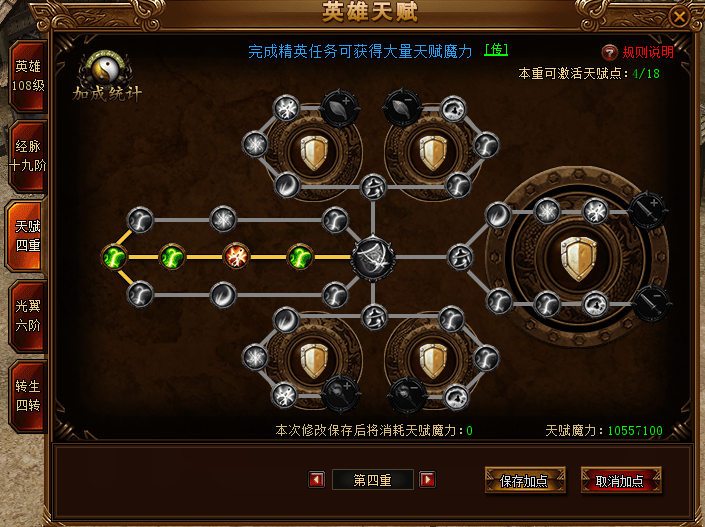This screenshot has height=527, width=705.
Task: Click the large golden shield emblem
Action: point(579,258)
